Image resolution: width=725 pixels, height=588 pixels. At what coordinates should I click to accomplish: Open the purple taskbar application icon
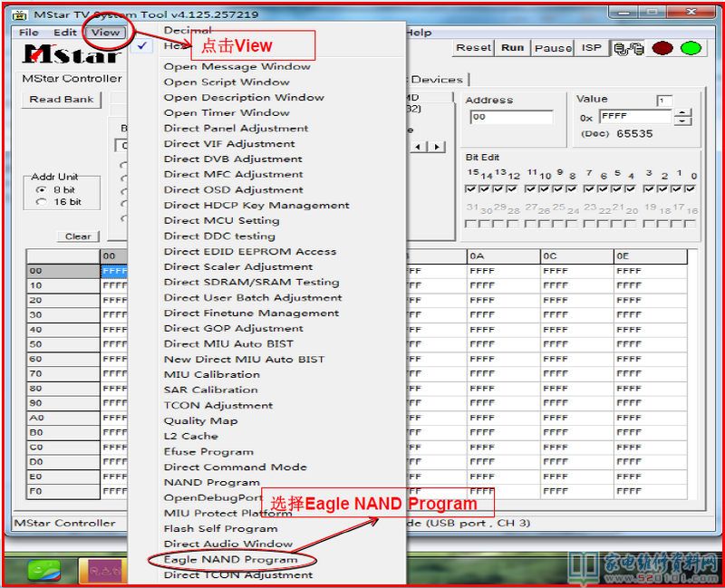[104, 571]
